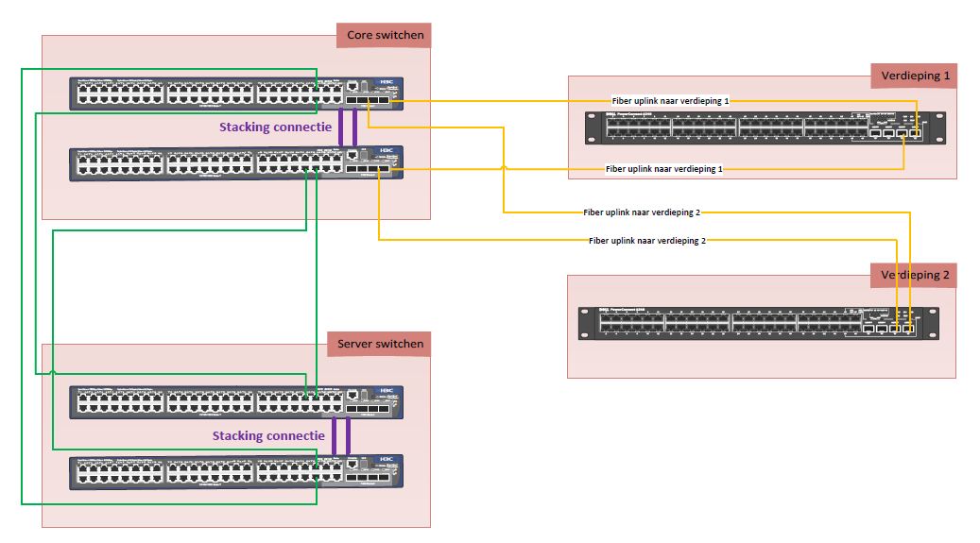Viewport: 980px width, 543px height.
Task: Select the Server switchen group label
Action: tap(379, 345)
